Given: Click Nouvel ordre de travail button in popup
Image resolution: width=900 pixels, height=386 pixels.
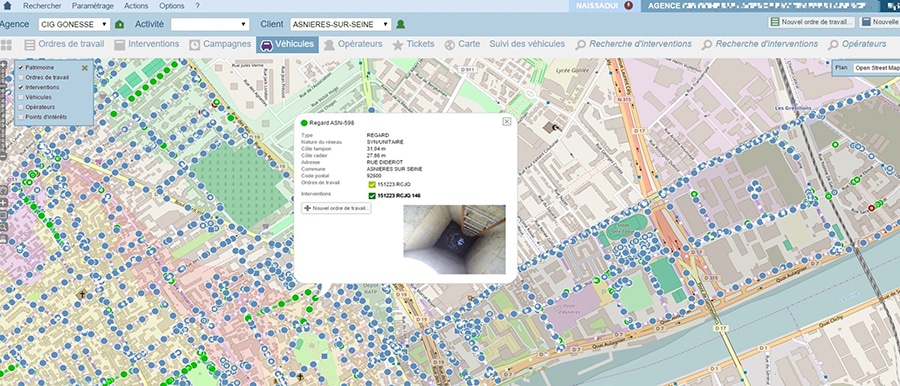Looking at the screenshot, I should pos(336,208).
